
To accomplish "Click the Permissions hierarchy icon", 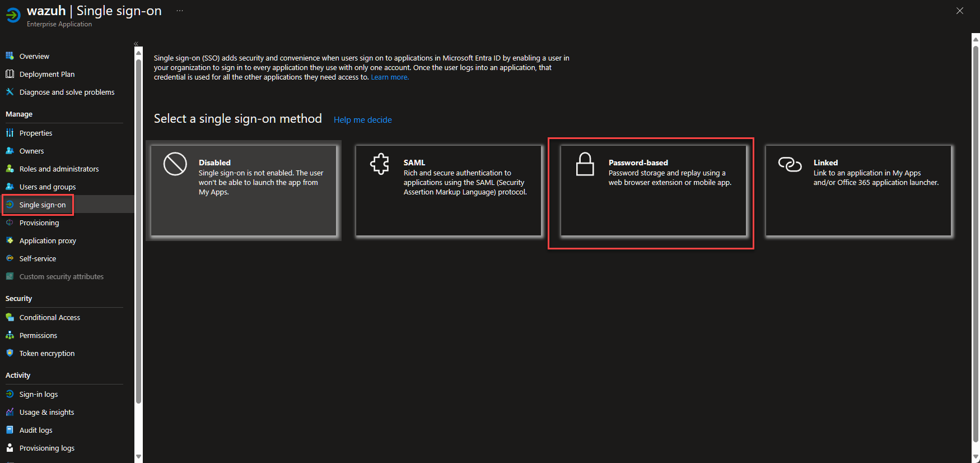I will tap(10, 335).
